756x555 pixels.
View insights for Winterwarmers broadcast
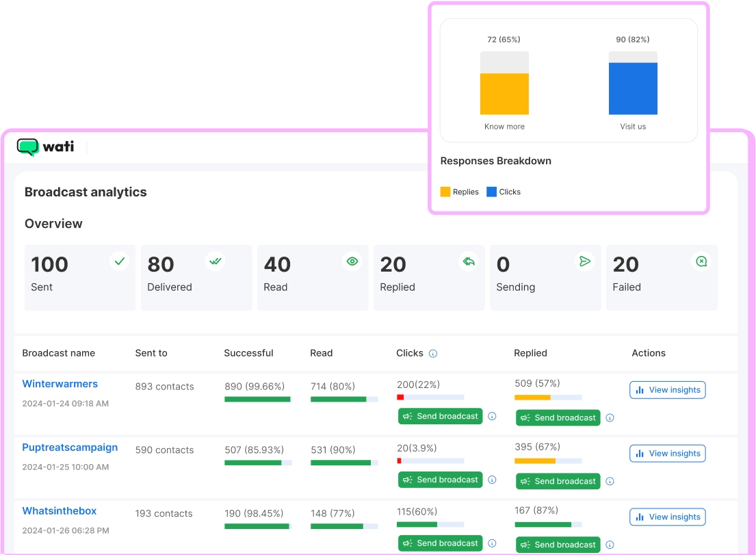click(x=667, y=390)
